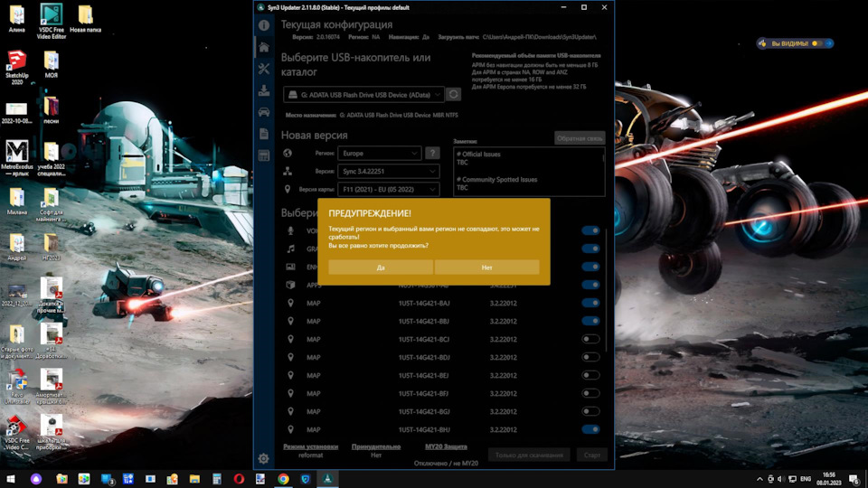
Task: Open Syn3 Updater settings gear
Action: click(263, 458)
